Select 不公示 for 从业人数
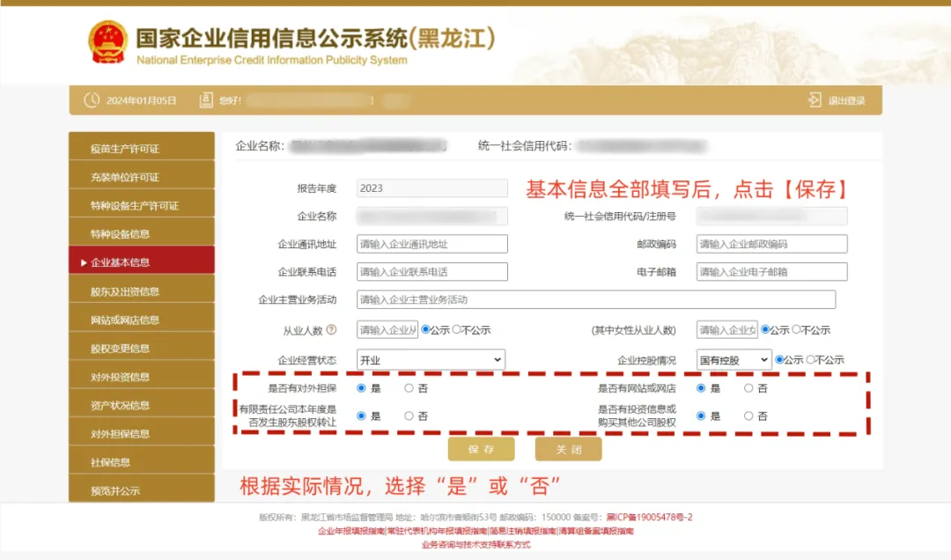Screen dimensions: 951x560 [457, 329]
